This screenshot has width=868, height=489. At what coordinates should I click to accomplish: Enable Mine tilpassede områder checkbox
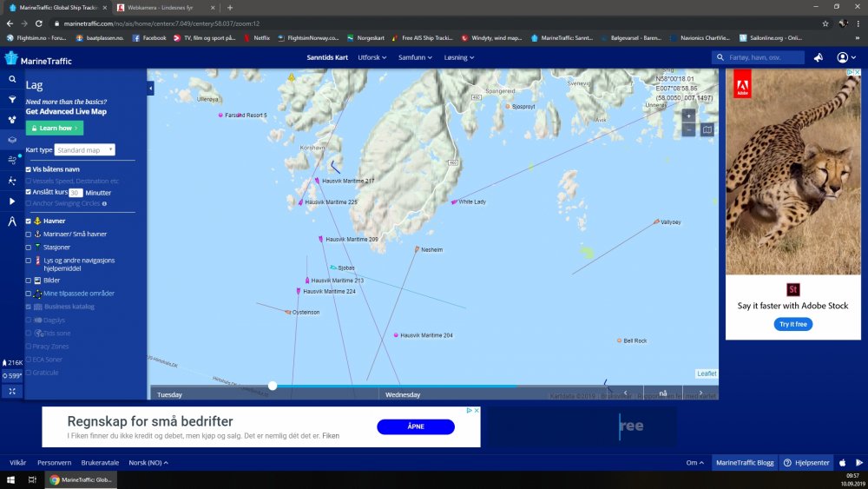(x=29, y=294)
